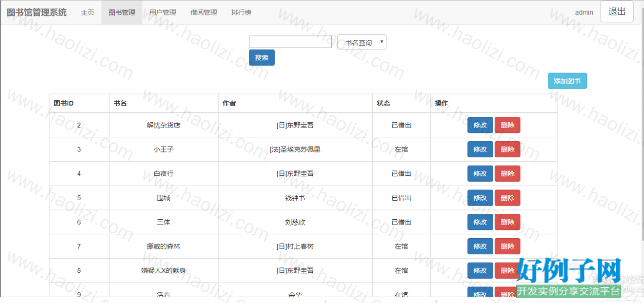Click the 搜索 search button

(x=262, y=57)
